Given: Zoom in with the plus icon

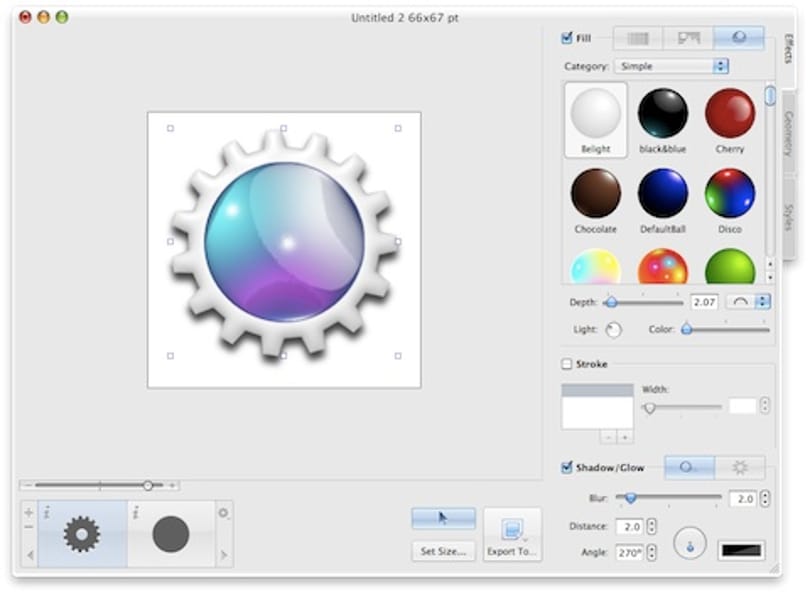Looking at the screenshot, I should 172,485.
